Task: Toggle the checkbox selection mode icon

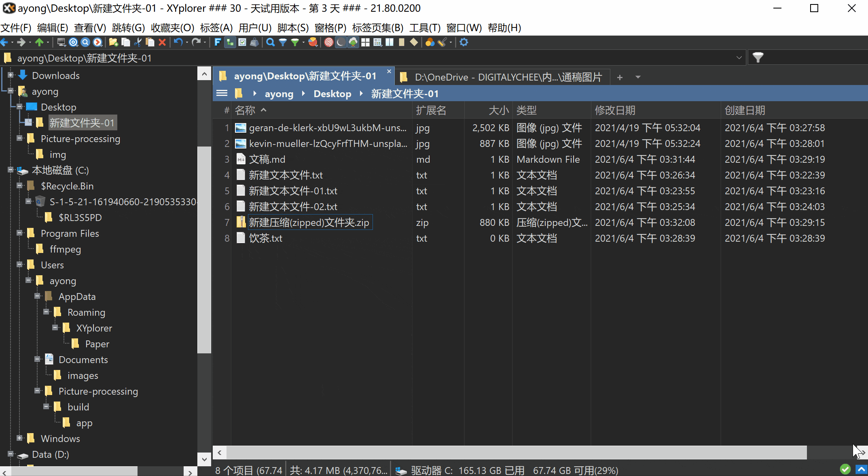Action: click(x=242, y=42)
